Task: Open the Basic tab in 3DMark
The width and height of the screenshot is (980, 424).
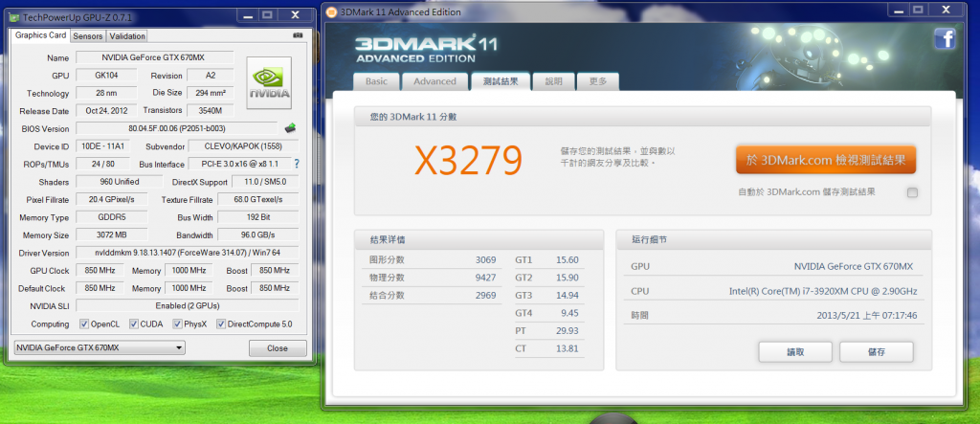Action: tap(376, 81)
